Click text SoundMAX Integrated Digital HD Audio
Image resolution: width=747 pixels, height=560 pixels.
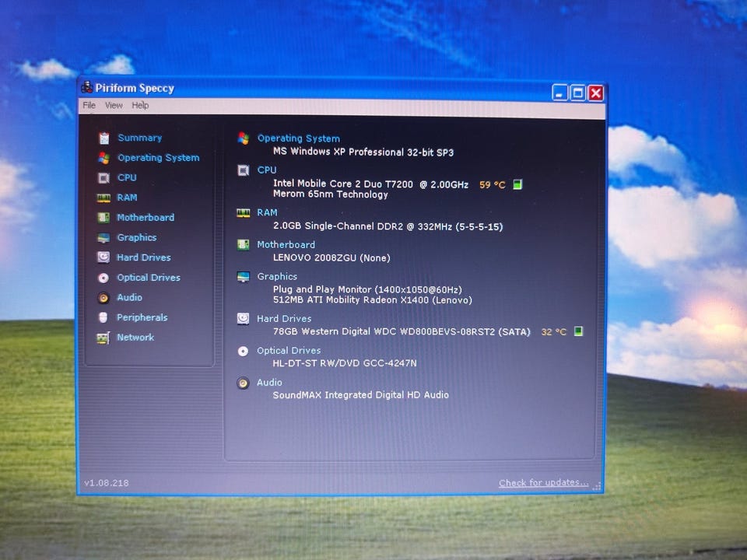tap(360, 395)
